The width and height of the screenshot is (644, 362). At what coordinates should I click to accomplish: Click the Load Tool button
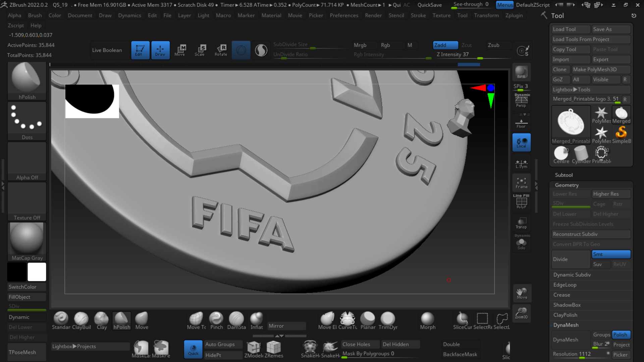point(571,29)
